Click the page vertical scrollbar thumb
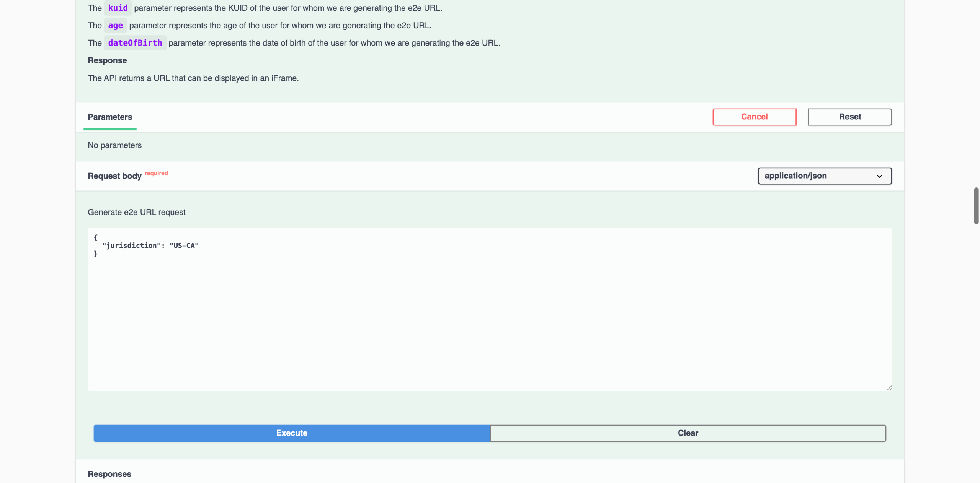980x483 pixels. click(976, 206)
